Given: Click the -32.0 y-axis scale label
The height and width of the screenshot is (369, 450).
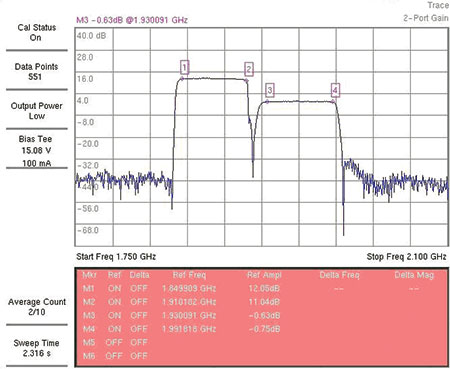Looking at the screenshot, I should click(88, 165).
